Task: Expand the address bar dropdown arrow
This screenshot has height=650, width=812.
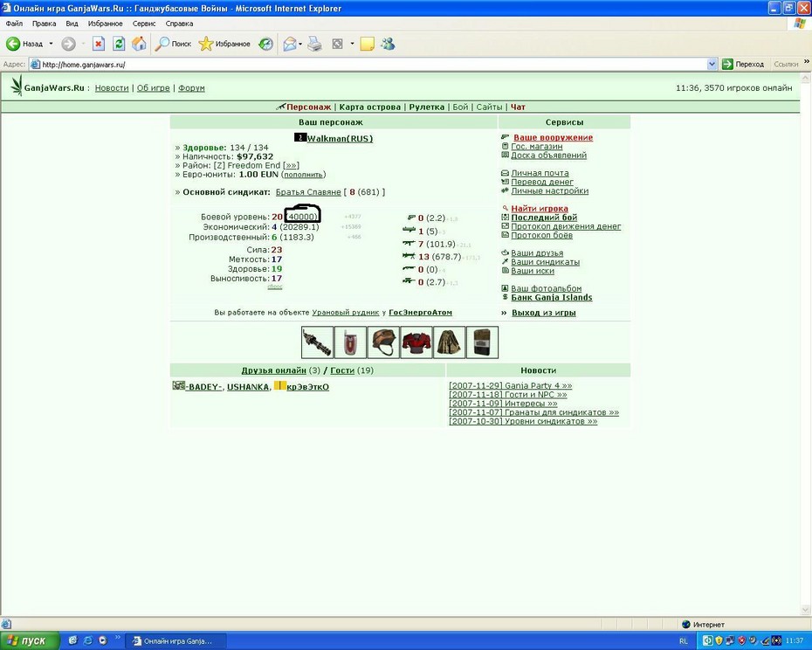Action: click(712, 65)
